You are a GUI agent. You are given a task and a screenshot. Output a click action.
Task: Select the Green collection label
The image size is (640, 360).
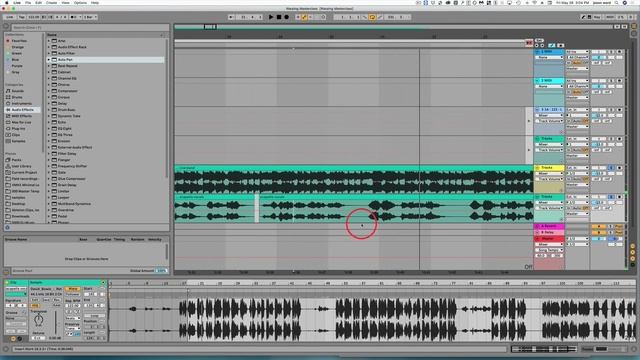point(17,53)
